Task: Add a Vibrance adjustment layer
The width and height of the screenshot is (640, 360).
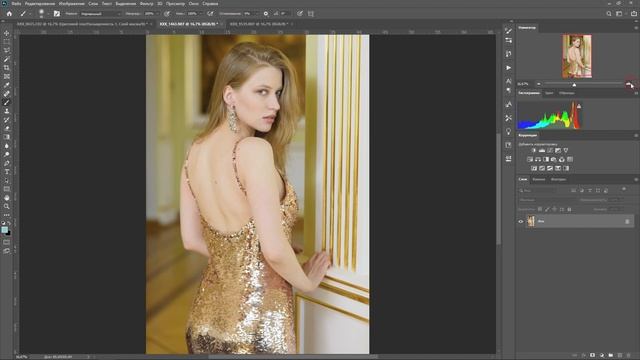Action: coord(566,151)
